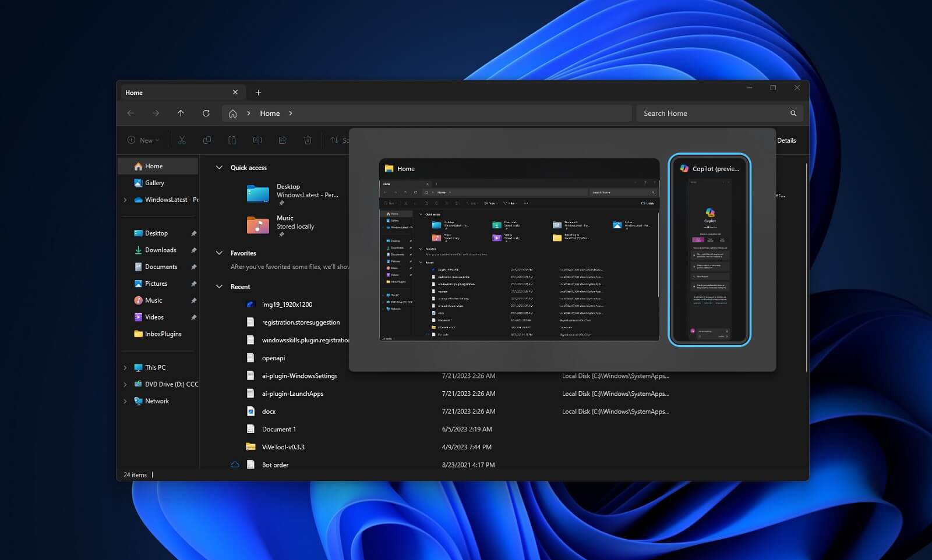Collapse the Recent section
Image resolution: width=932 pixels, height=560 pixels.
point(219,286)
